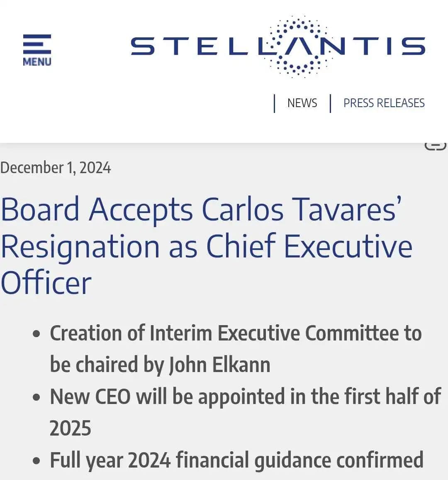Click the headline line 'Resignation as Chief Executive'

tap(206, 246)
